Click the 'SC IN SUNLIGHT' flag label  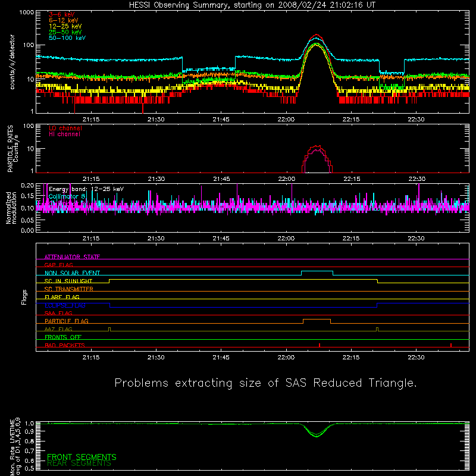tap(68, 281)
